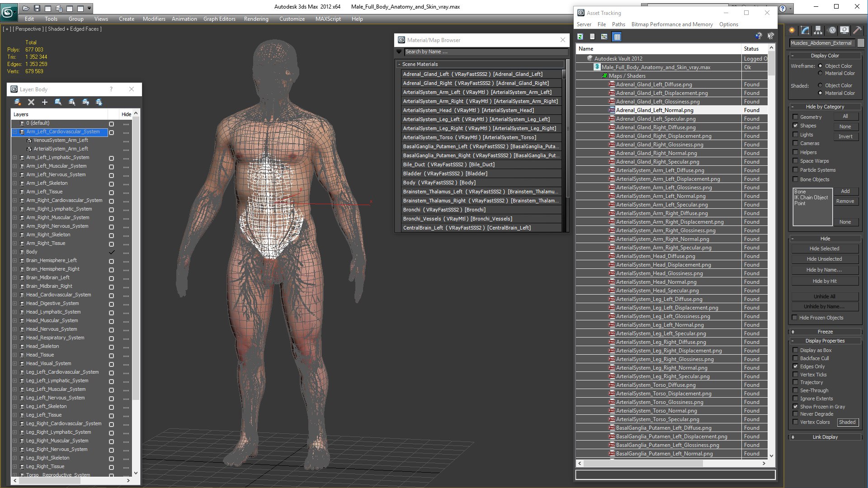
Task: Click Create New Layer icon in Layer dialog
Action: point(18,102)
